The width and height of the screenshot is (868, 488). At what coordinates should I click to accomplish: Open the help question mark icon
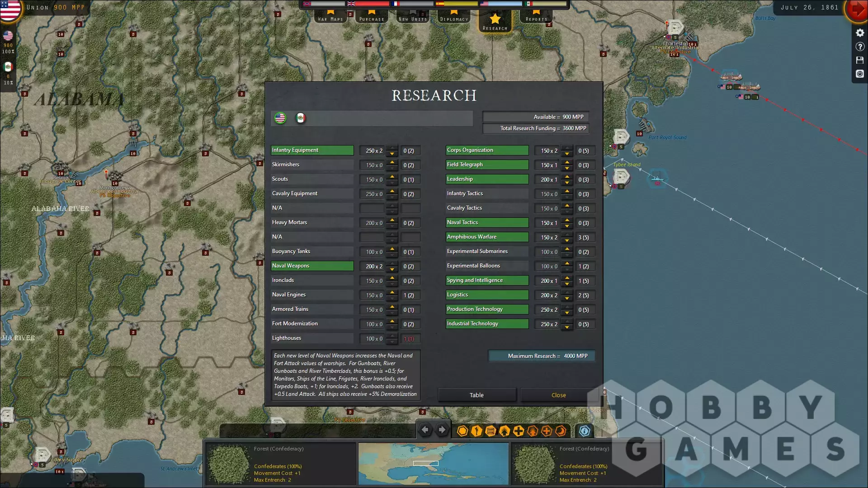click(859, 47)
